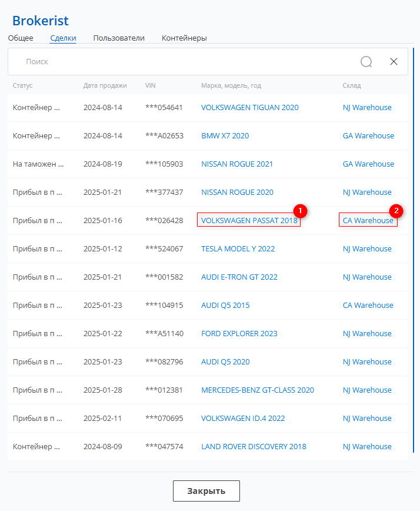Click sale date 2025-01-28
Viewport: 420px width, 511px height.
click(x=102, y=390)
